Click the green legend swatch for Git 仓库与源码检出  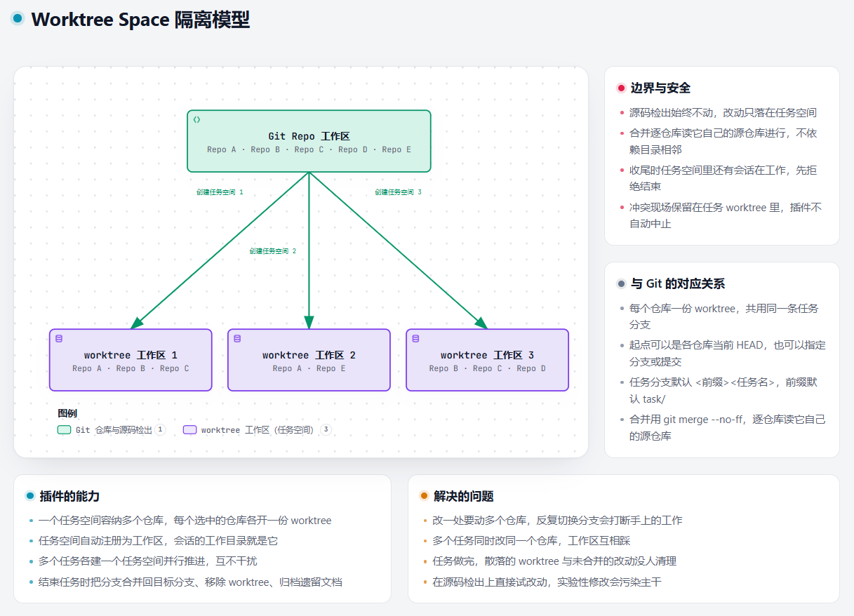coord(64,430)
